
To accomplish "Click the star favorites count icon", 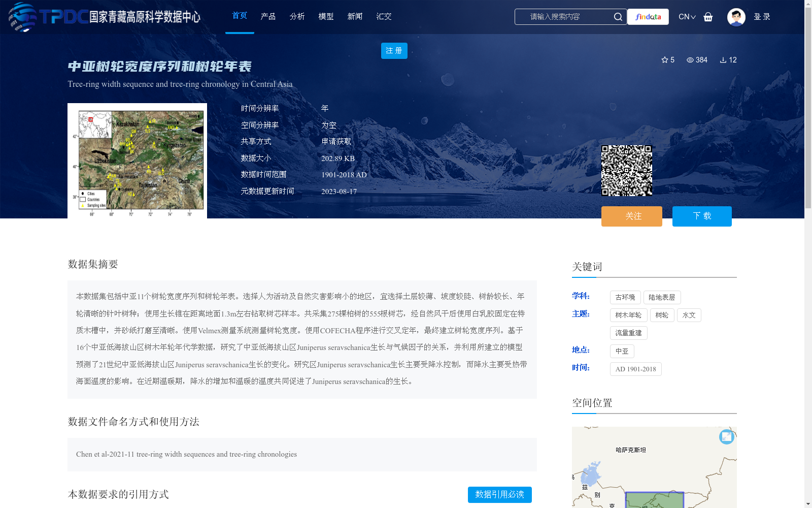I will pos(665,60).
